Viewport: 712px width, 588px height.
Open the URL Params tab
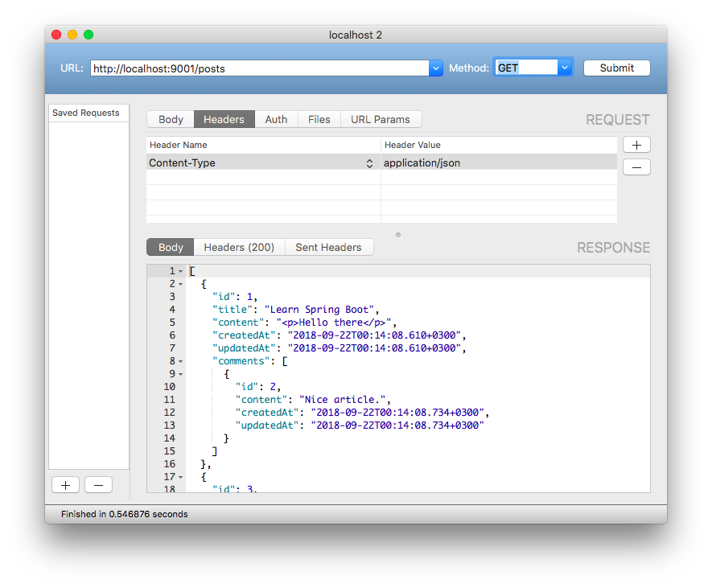[381, 119]
